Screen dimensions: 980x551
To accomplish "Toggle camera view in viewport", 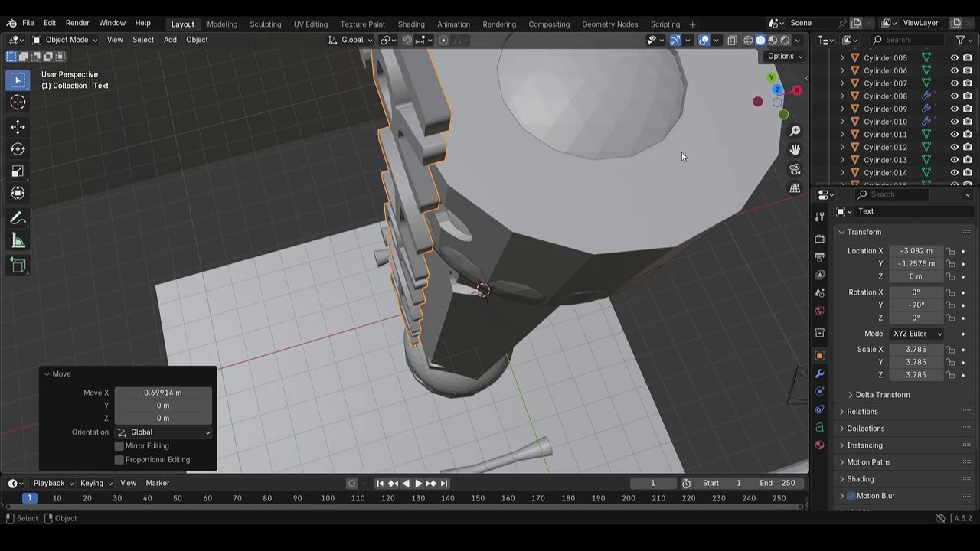I will [795, 169].
